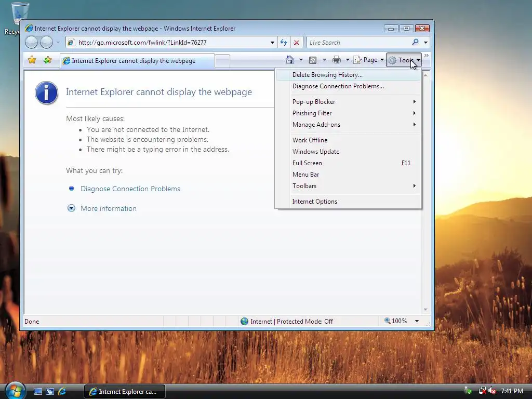The width and height of the screenshot is (532, 399).
Task: Click the network disconnected tray icon
Action: point(482,391)
